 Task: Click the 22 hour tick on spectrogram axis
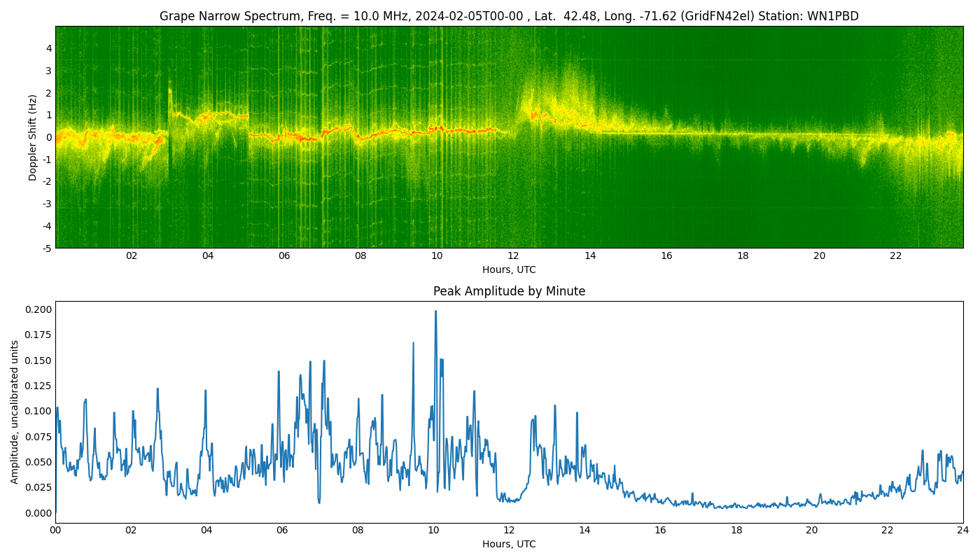(895, 256)
